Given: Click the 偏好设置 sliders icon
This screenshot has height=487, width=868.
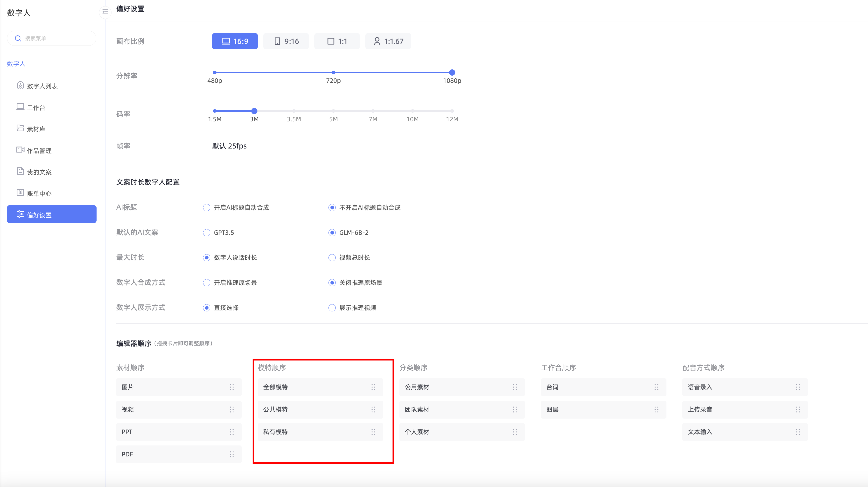Looking at the screenshot, I should (x=20, y=214).
